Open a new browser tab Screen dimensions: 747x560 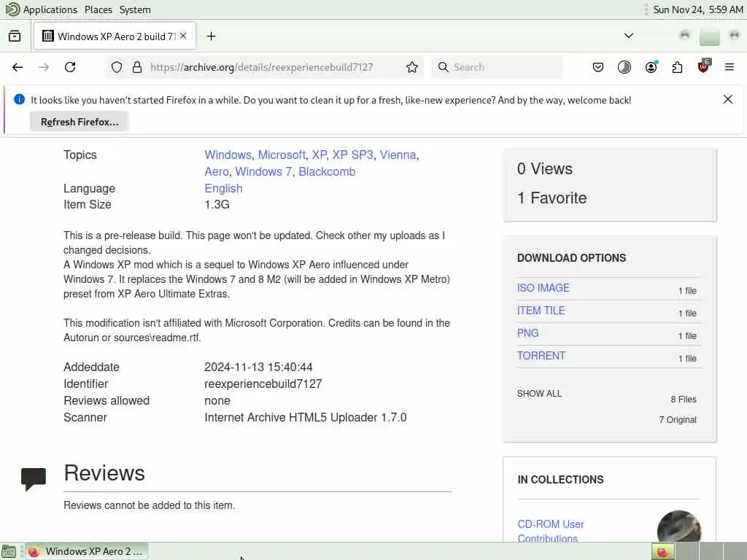(x=211, y=36)
